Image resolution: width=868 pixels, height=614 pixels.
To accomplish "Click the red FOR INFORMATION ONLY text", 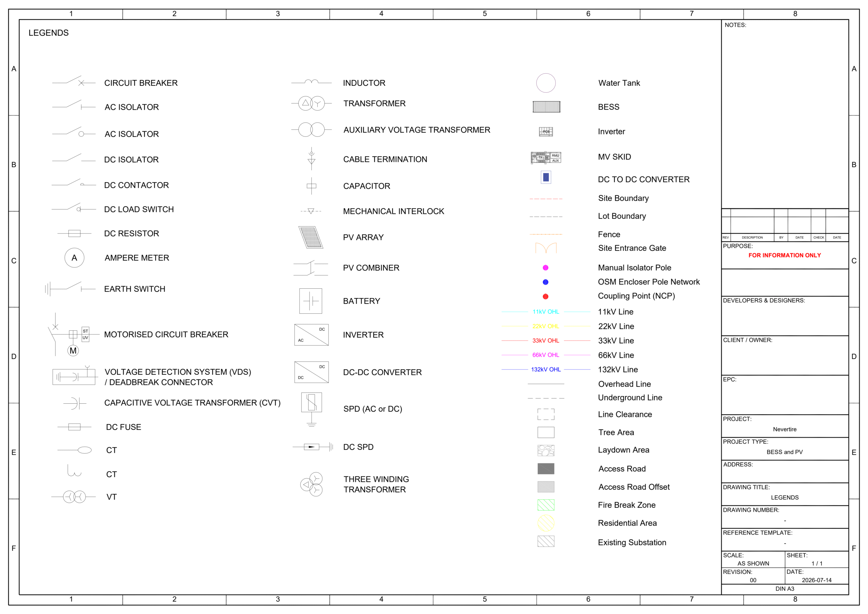I will [x=785, y=255].
